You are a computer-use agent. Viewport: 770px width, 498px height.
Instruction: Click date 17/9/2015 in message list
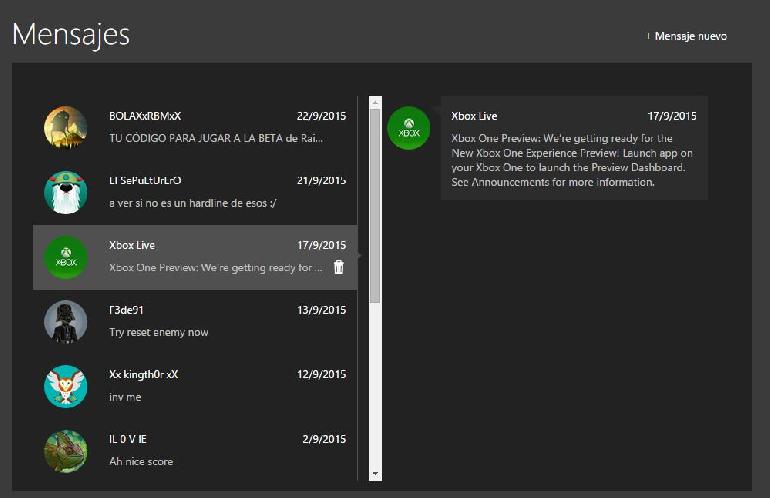pyautogui.click(x=321, y=245)
